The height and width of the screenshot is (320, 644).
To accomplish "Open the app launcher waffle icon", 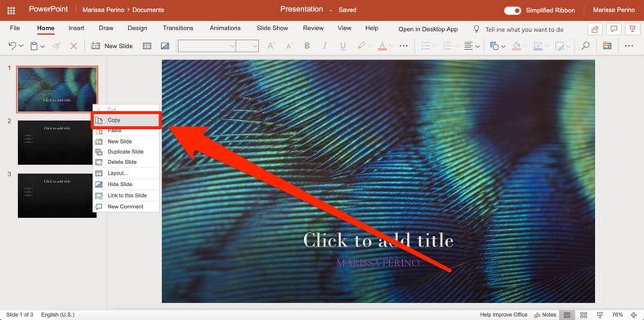I will point(11,11).
